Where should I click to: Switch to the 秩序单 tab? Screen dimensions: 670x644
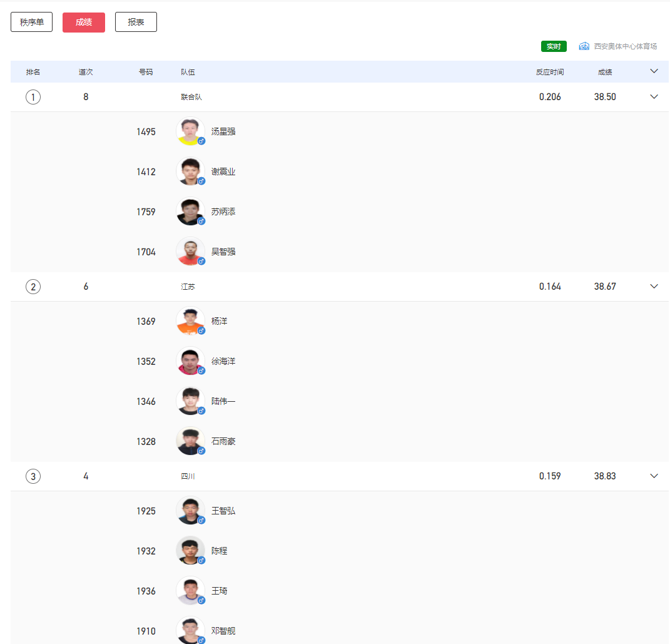pos(31,22)
